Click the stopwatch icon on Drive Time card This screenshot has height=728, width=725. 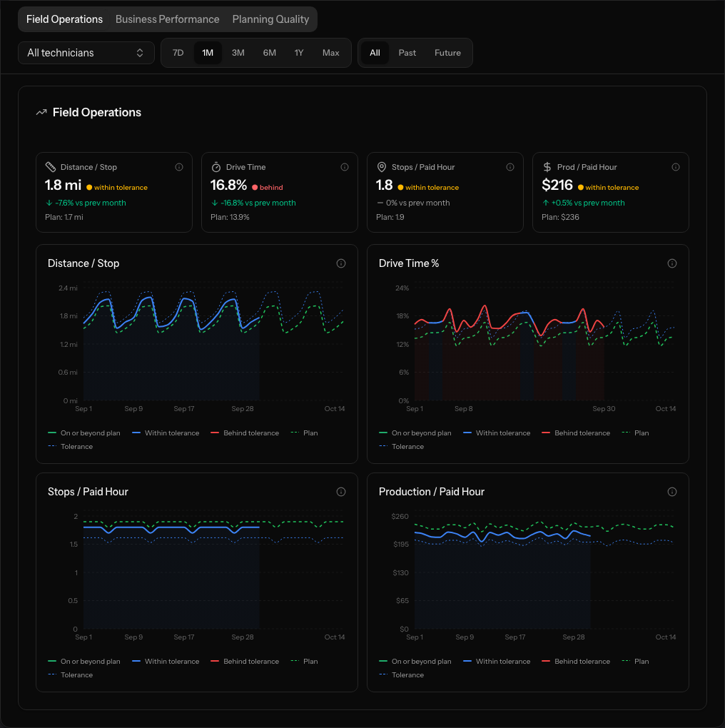[x=216, y=167]
